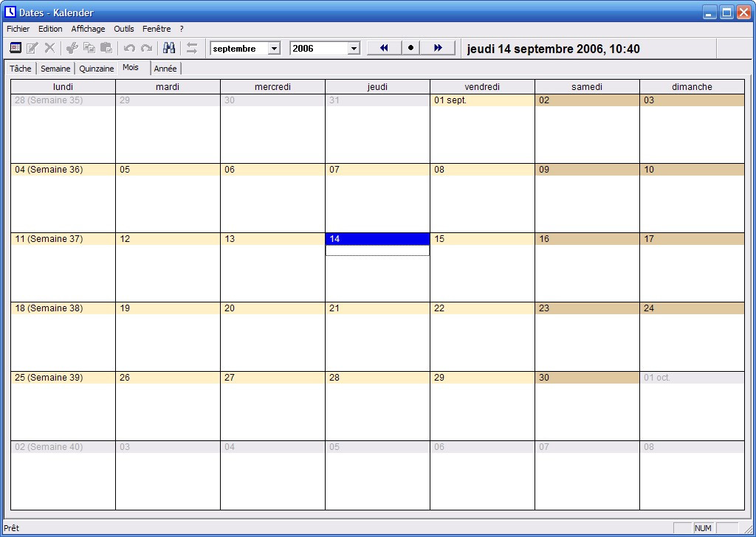
Task: Open the Affichage menu
Action: click(x=88, y=29)
